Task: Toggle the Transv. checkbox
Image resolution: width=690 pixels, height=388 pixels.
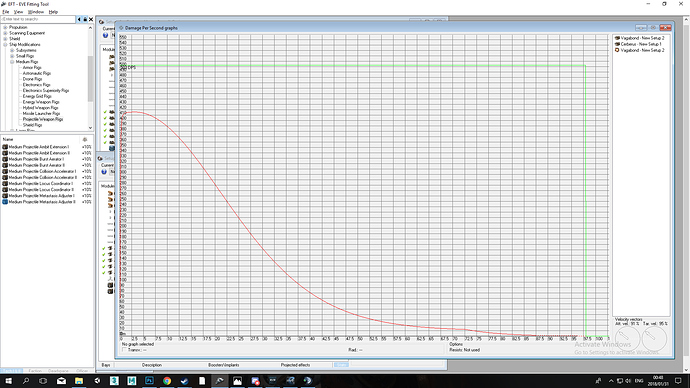Action: [x=124, y=350]
